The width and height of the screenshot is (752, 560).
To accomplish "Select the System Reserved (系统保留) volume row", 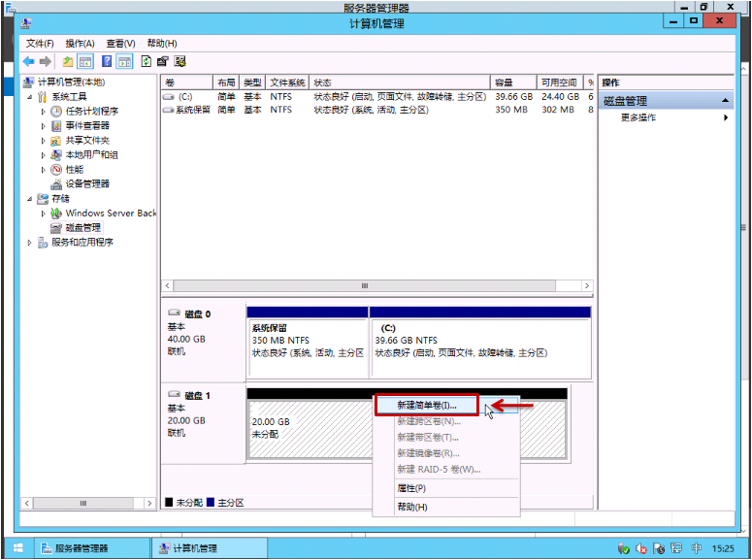I will click(377, 110).
